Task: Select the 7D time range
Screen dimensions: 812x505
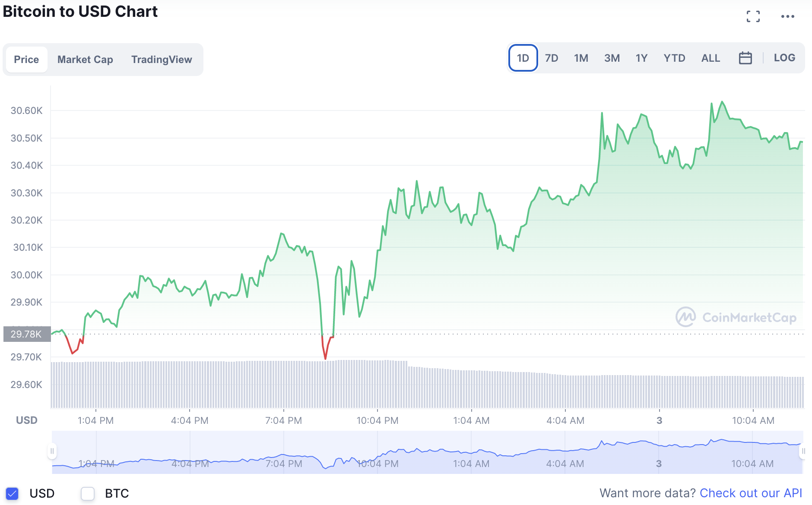Action: 552,58
